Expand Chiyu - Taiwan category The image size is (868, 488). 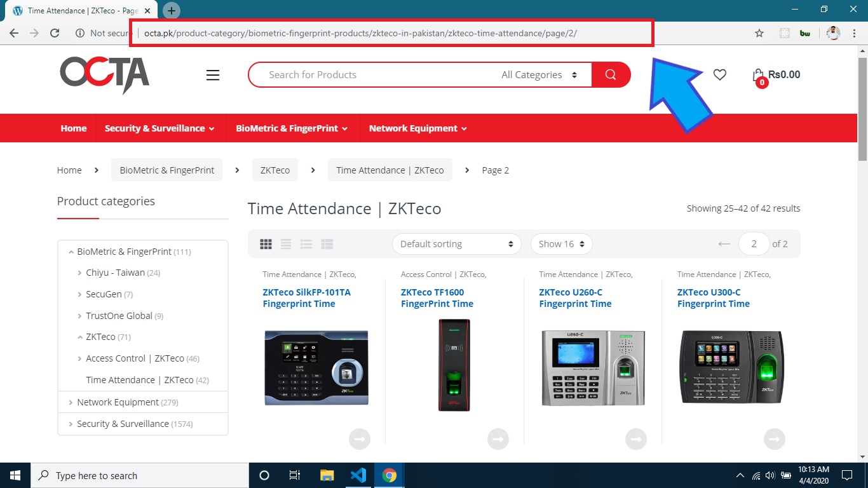79,273
